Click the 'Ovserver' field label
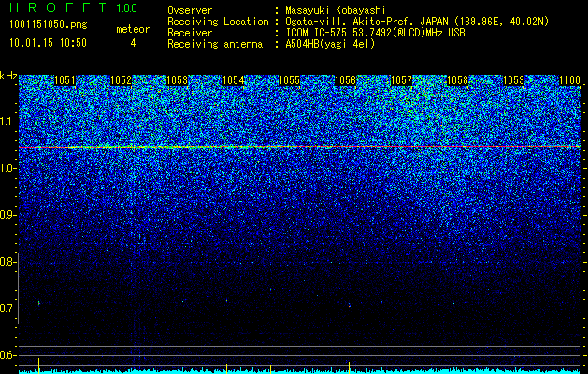Screen dimensions: 588x374 (190, 10)
